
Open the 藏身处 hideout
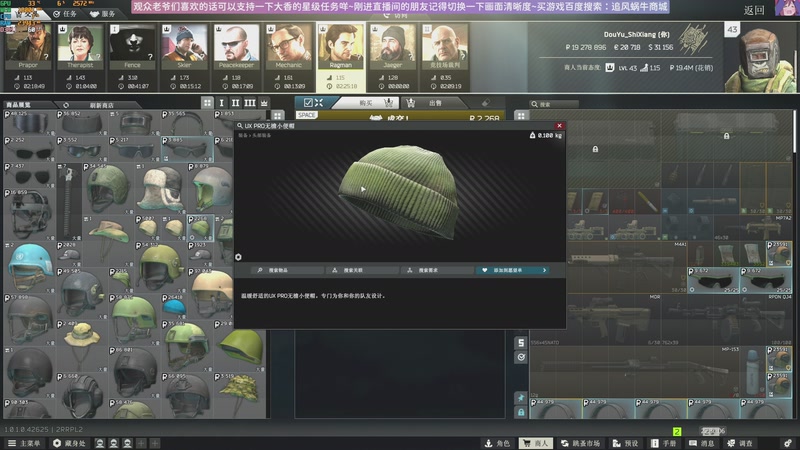coord(69,443)
